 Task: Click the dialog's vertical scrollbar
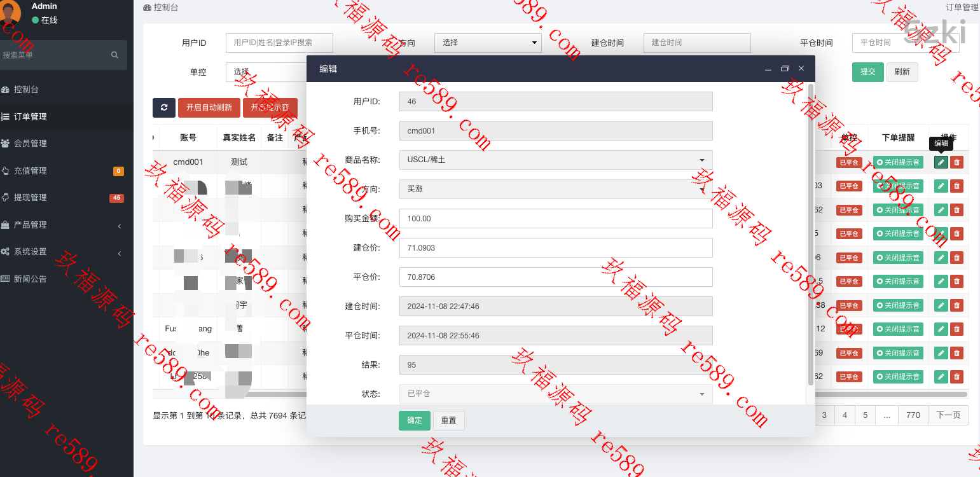tap(810, 234)
